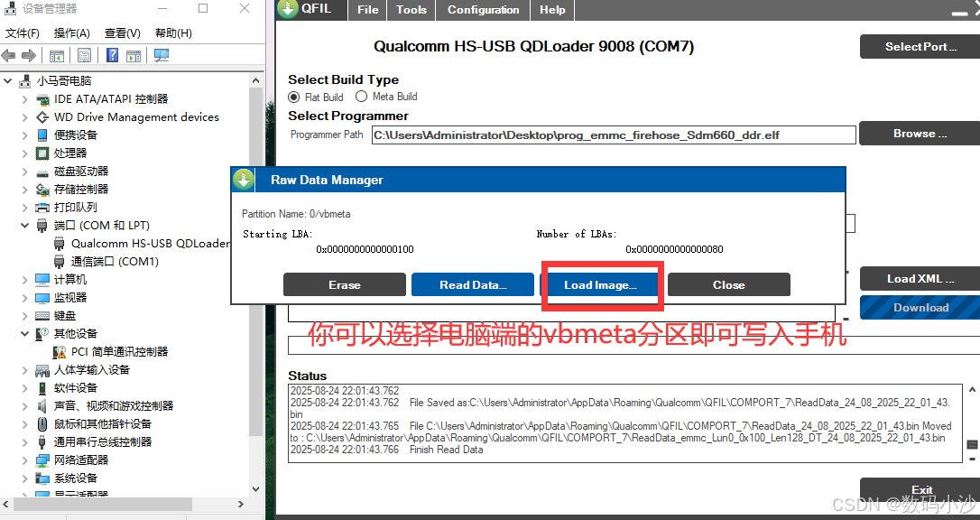Click the 通用串行总线控制器 USB icon
Viewport: 980px width, 520px height.
[42, 442]
